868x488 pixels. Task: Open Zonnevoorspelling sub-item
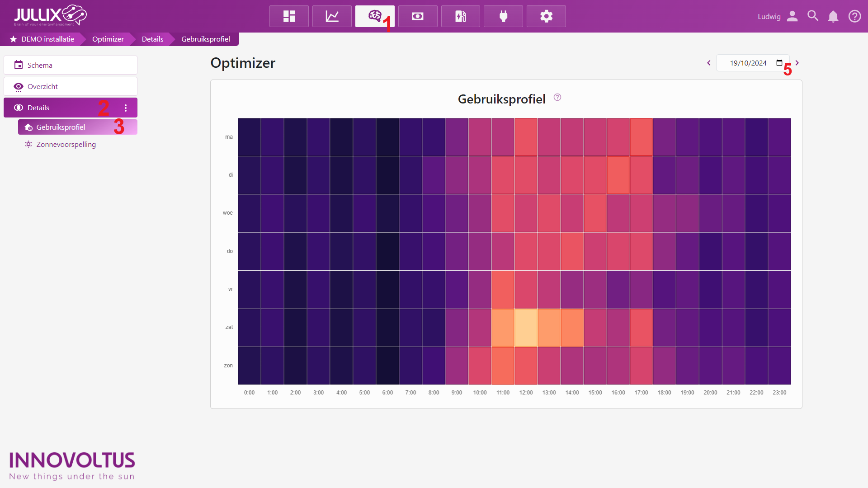(66, 145)
